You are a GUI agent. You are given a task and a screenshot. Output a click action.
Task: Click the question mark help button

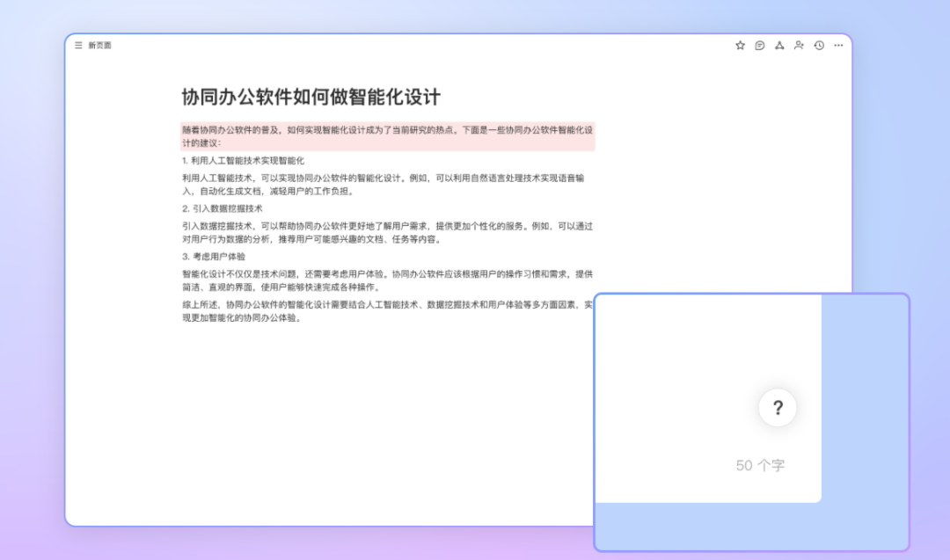point(778,408)
